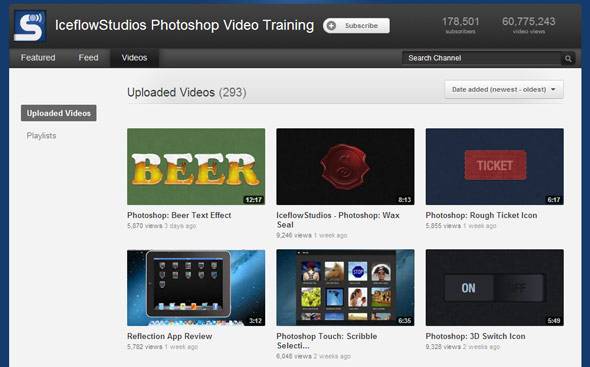Click the 5:49 duration badge
Viewport: 590px width, 367px height.
tap(554, 321)
